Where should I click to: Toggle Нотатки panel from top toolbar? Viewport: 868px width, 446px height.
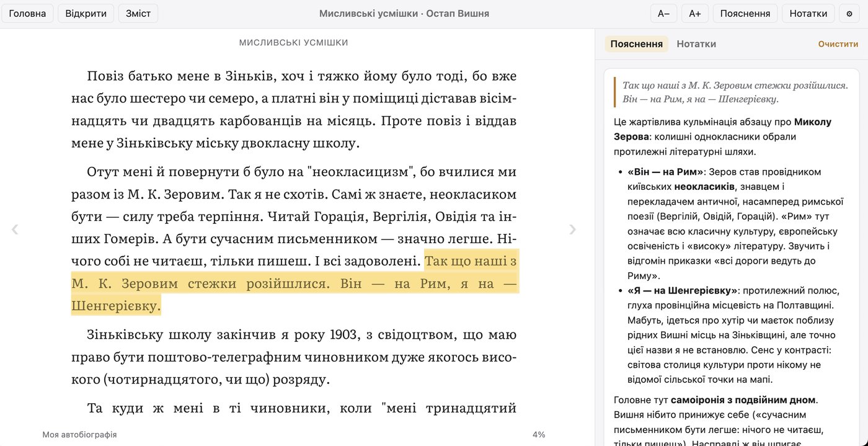[808, 14]
